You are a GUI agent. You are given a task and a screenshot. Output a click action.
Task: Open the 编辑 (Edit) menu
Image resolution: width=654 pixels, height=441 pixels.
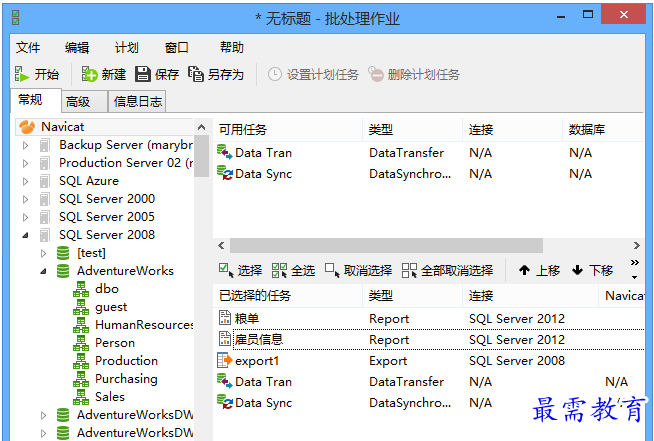coord(77,48)
